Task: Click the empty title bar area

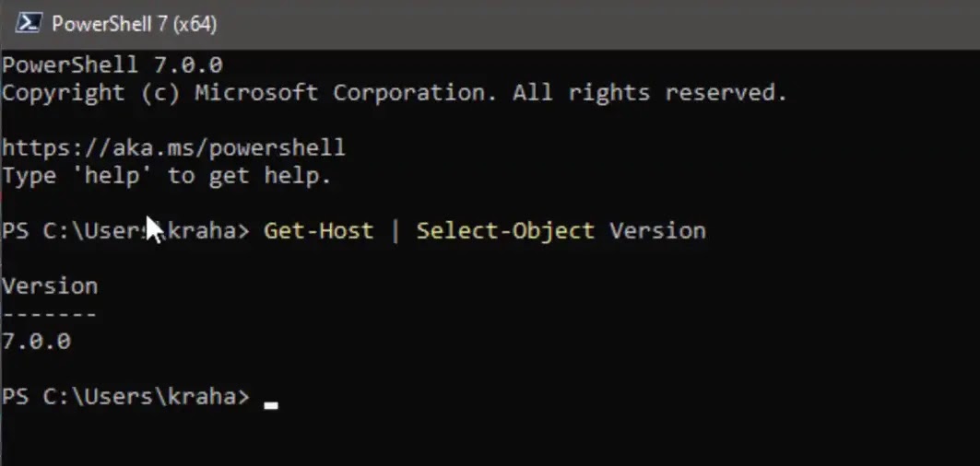Action: pyautogui.click(x=599, y=24)
